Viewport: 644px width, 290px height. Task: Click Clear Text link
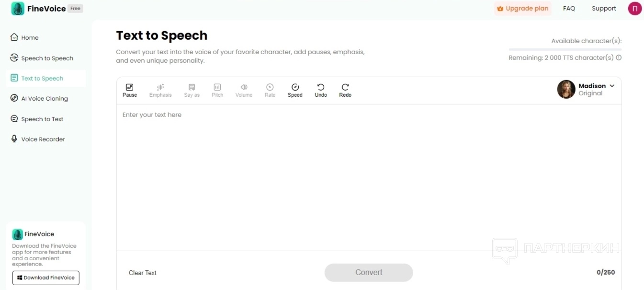coord(143,273)
